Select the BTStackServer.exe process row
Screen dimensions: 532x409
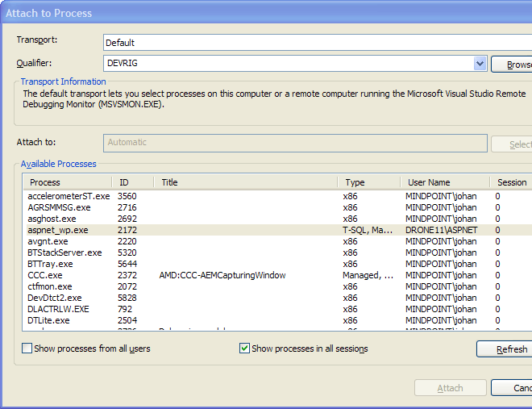(x=277, y=252)
